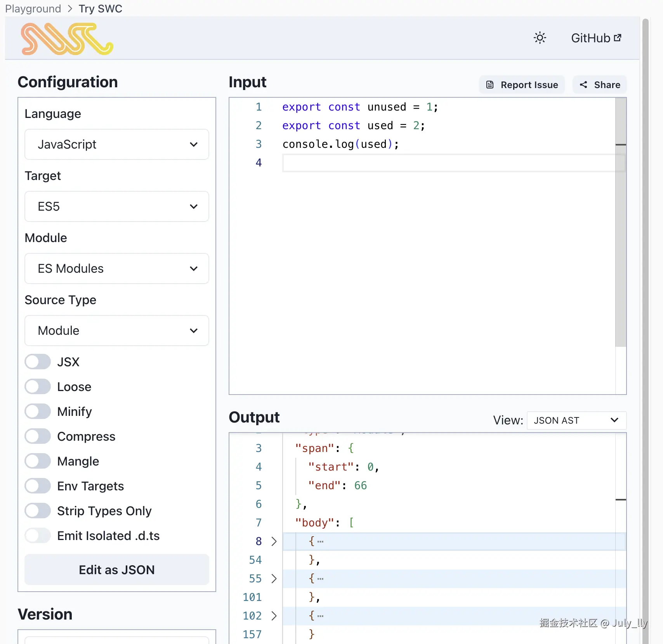This screenshot has height=644, width=663.
Task: Click the Edit as JSON button
Action: (x=117, y=570)
